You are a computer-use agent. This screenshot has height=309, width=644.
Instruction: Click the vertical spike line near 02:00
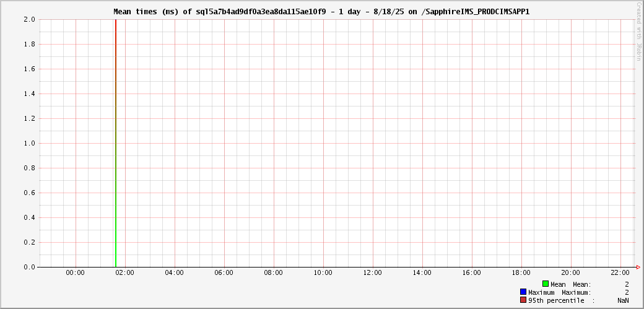pos(116,143)
